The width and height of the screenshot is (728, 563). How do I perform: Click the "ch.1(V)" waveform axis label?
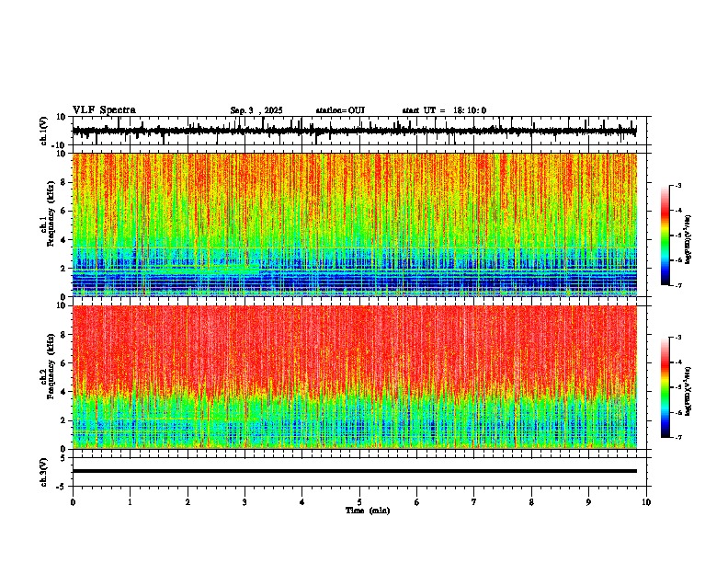[x=44, y=131]
